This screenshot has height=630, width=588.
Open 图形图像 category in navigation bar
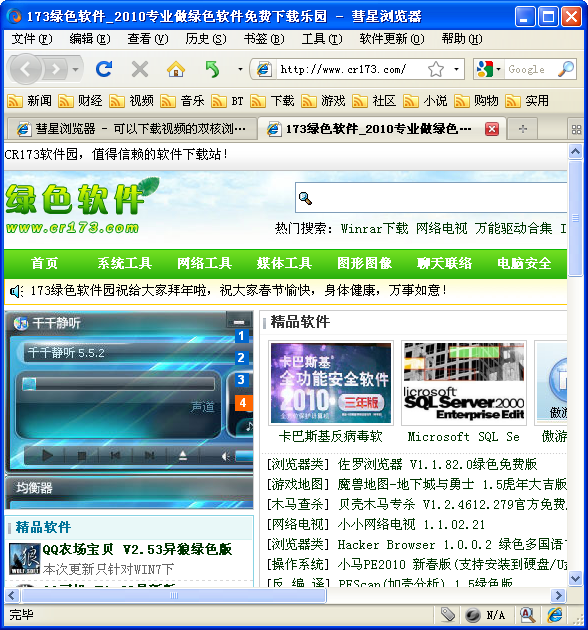(364, 264)
